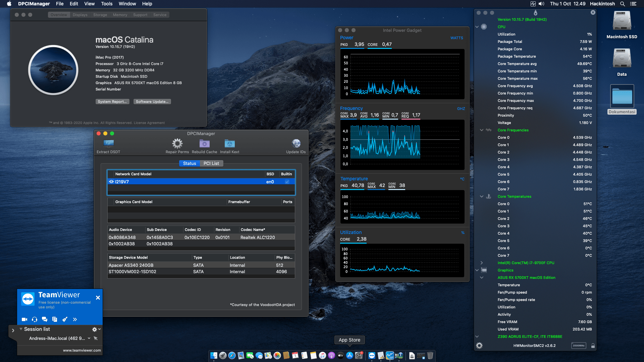Click Software Update button
The width and height of the screenshot is (644, 362).
(152, 102)
